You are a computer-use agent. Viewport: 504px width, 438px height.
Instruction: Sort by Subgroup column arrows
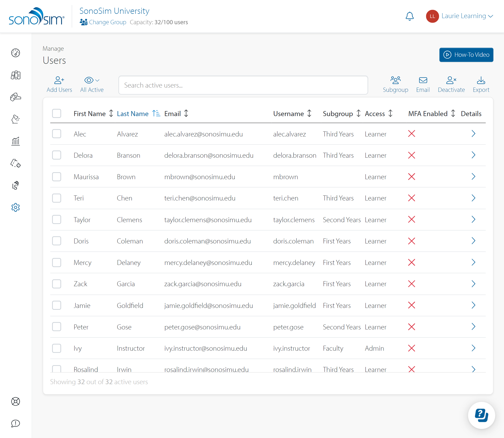pos(358,113)
